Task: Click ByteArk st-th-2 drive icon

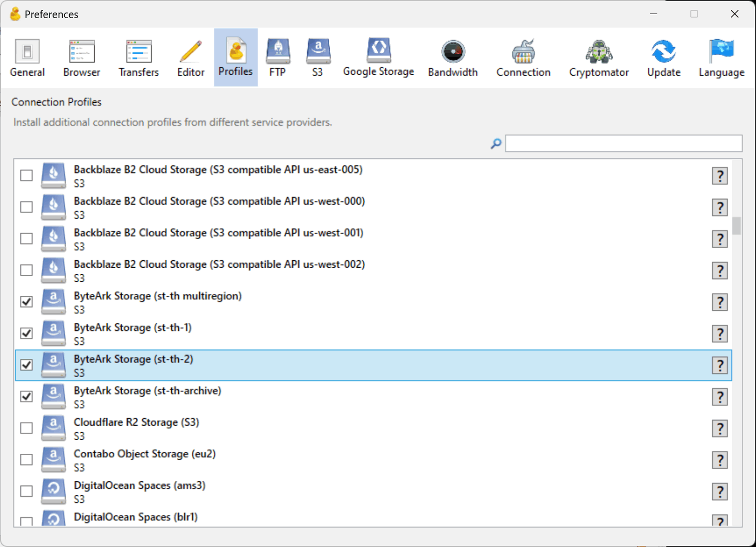Action: coord(54,365)
